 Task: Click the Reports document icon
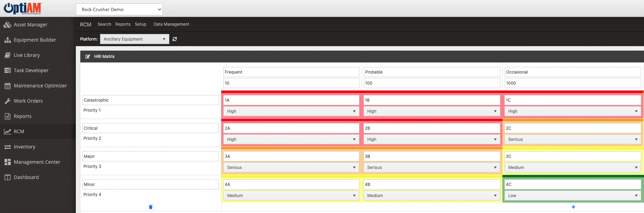pyautogui.click(x=7, y=116)
